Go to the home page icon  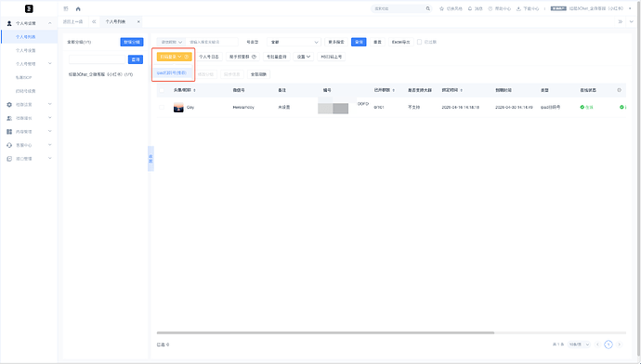pyautogui.click(x=78, y=8)
